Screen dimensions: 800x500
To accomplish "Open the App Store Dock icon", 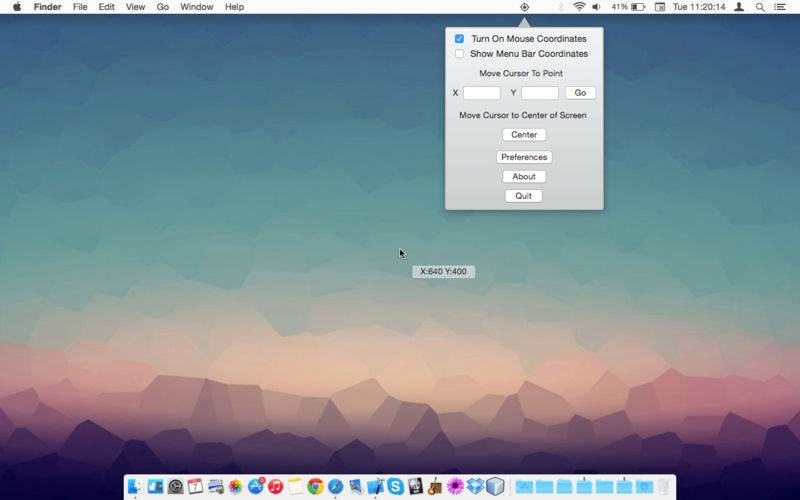I will point(256,486).
